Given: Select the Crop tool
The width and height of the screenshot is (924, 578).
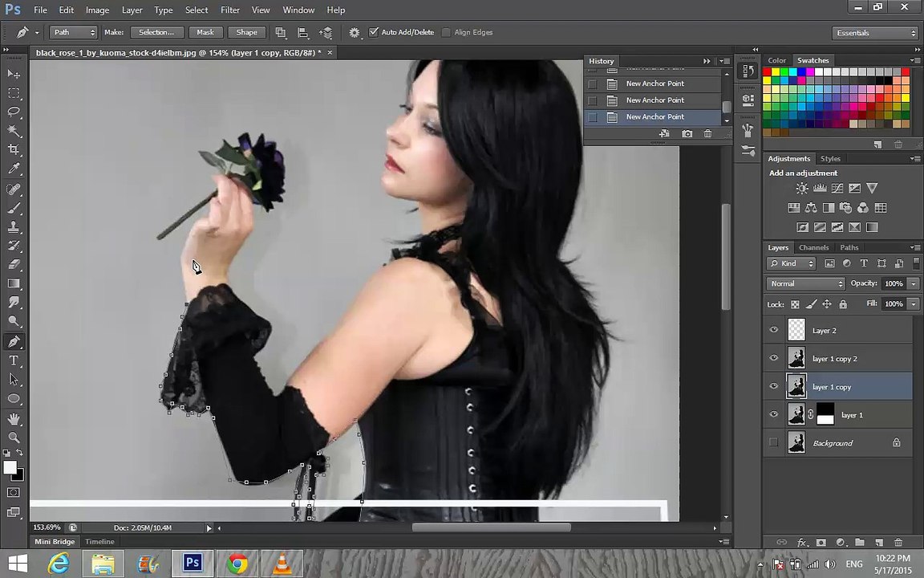Looking at the screenshot, I should pyautogui.click(x=14, y=149).
